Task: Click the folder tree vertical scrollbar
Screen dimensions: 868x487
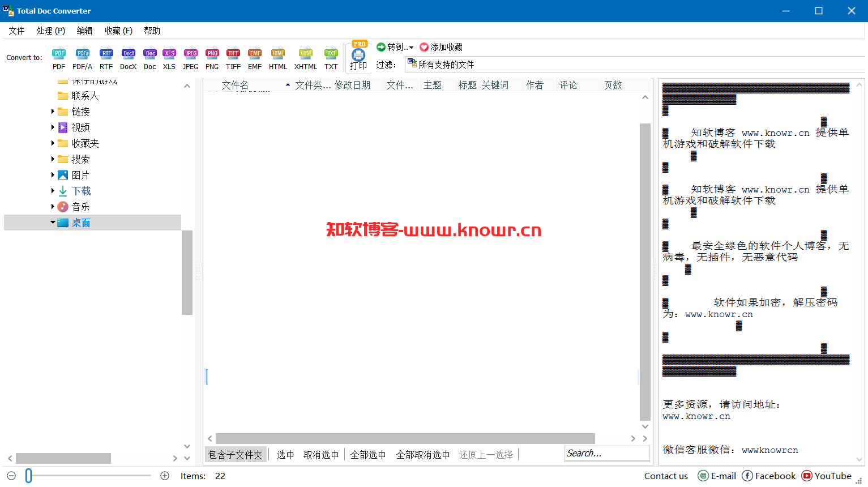Action: (x=187, y=272)
